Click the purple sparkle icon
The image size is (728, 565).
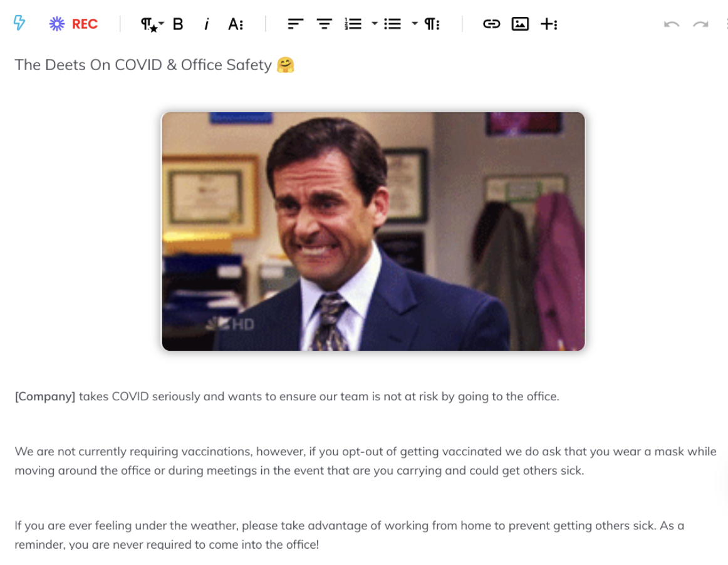tap(56, 23)
